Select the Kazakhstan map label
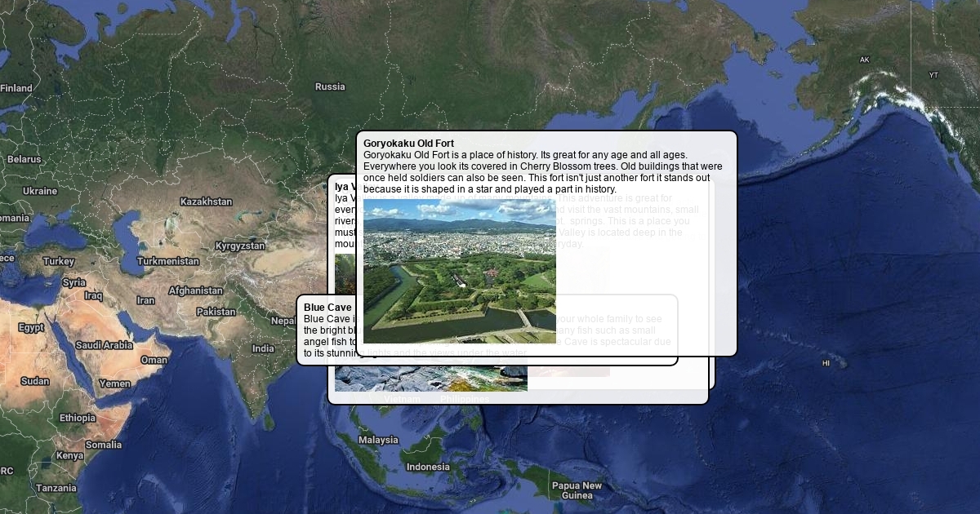 (x=206, y=202)
